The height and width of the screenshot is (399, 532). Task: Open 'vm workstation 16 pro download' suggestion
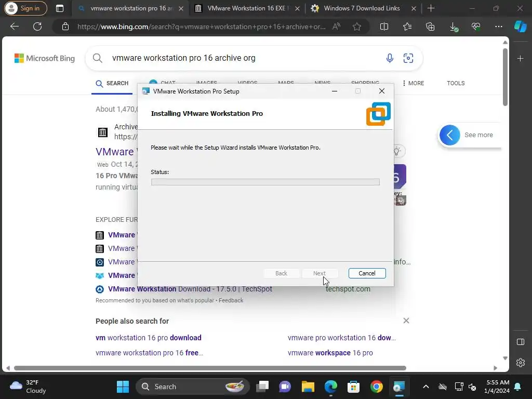(x=148, y=338)
